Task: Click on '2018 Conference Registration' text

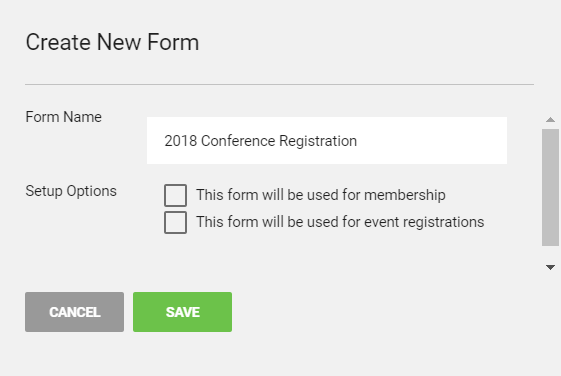Action: coord(260,141)
